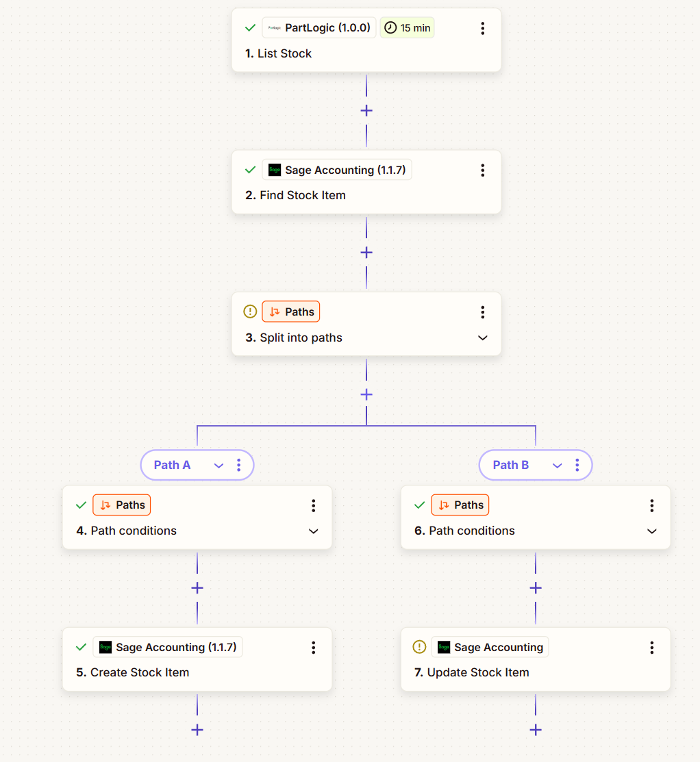
Task: Click the 15 min interval badge
Action: click(x=407, y=27)
